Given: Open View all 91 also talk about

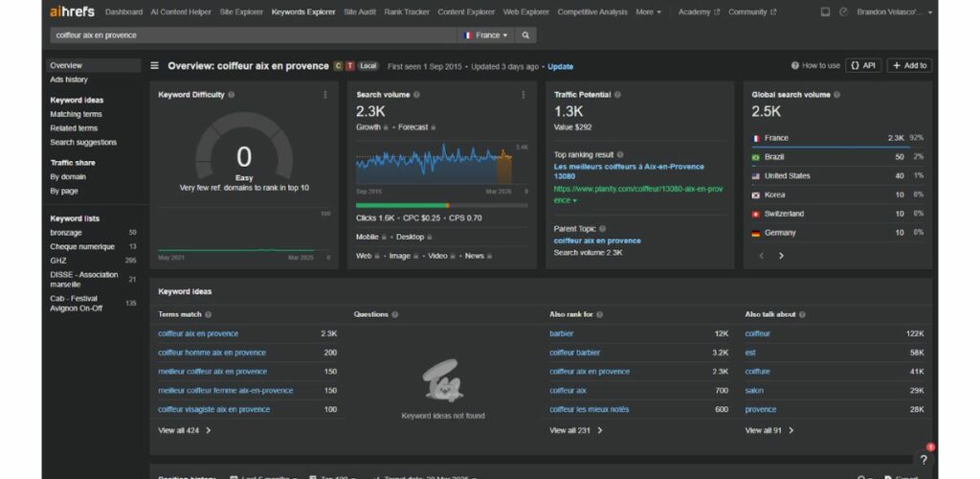Looking at the screenshot, I should [768, 430].
